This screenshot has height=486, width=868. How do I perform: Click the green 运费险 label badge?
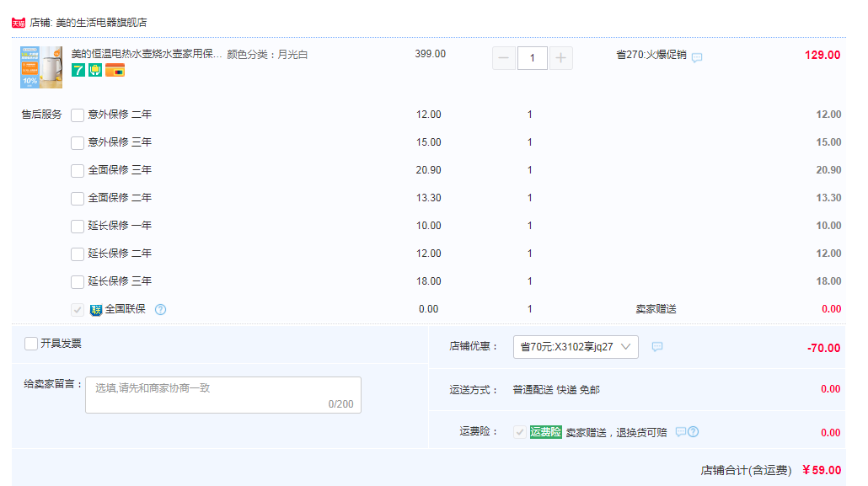545,432
